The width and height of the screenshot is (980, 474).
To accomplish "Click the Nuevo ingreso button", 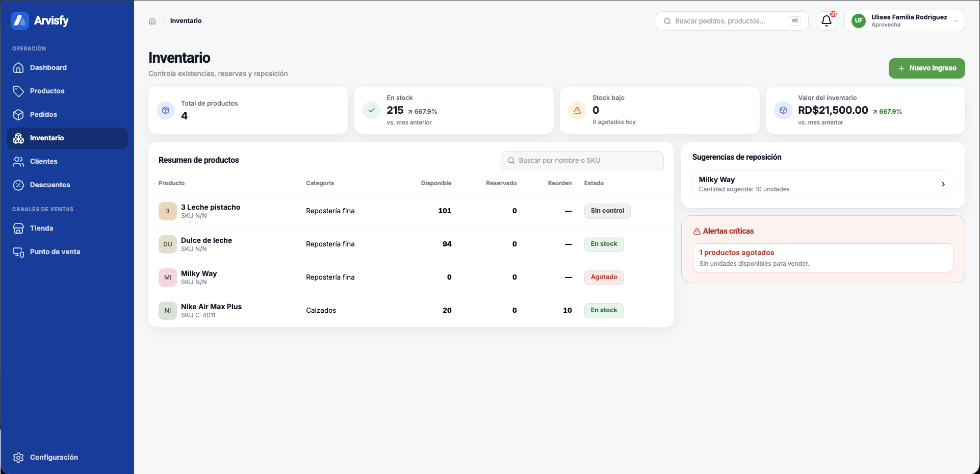I will tap(926, 68).
